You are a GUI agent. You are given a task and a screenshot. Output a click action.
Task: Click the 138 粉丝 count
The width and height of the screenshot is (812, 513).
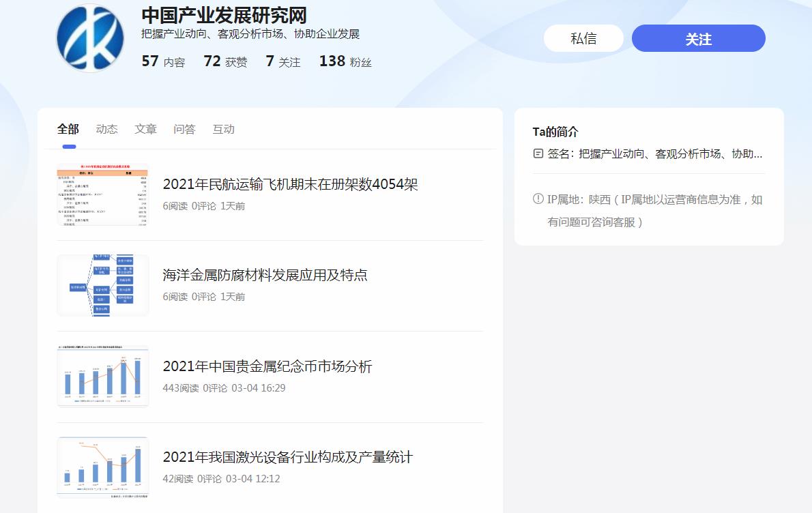point(345,61)
